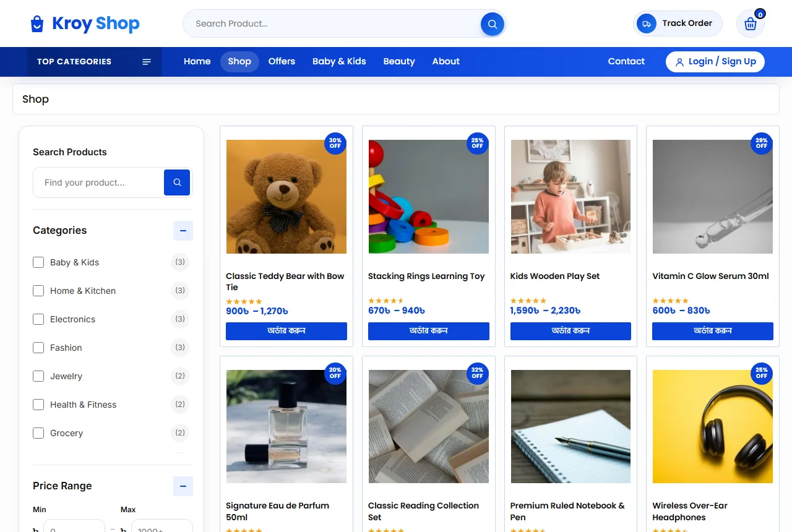Click the sidebar product search button
Viewport: 792px width, 532px height.
177,182
